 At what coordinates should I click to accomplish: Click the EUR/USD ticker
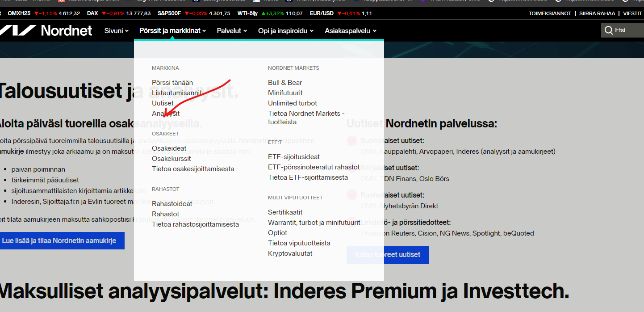341,13
